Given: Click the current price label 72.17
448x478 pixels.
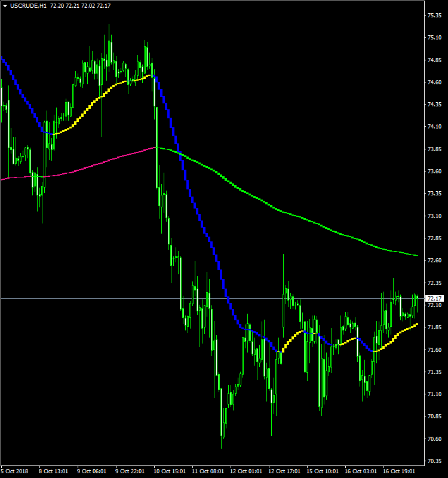Looking at the screenshot, I should pyautogui.click(x=435, y=298).
